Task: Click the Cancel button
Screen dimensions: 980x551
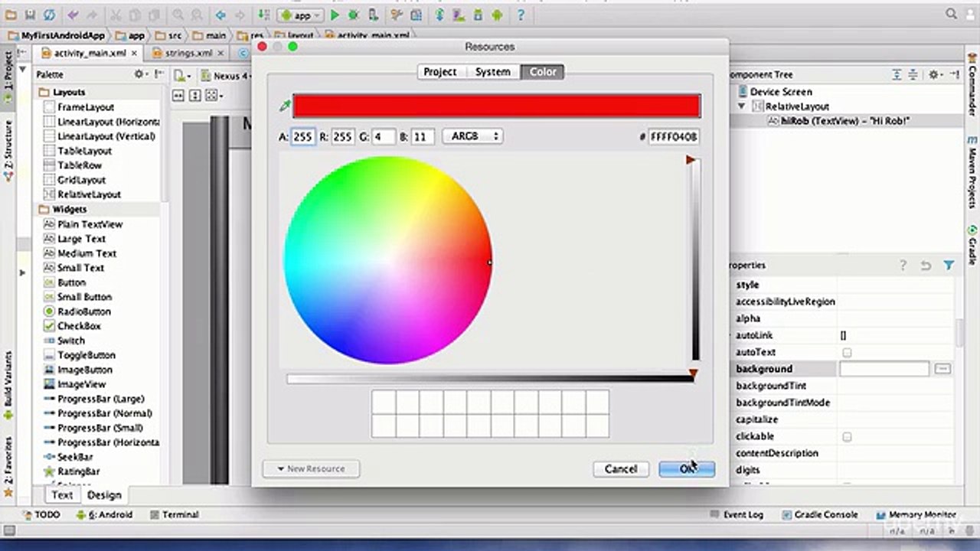Action: click(x=620, y=468)
